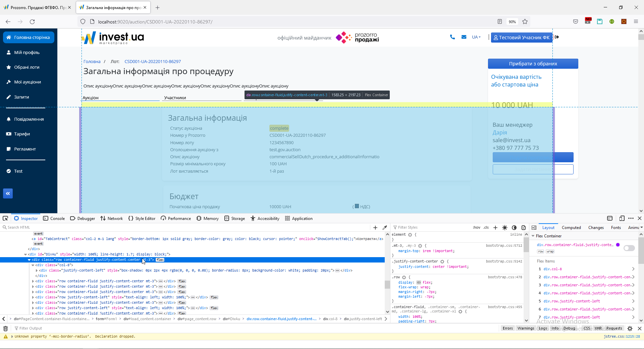Open the hidden sidebar tabs dropdown arrow
Viewport: 644px width, 349px height.
point(641,228)
